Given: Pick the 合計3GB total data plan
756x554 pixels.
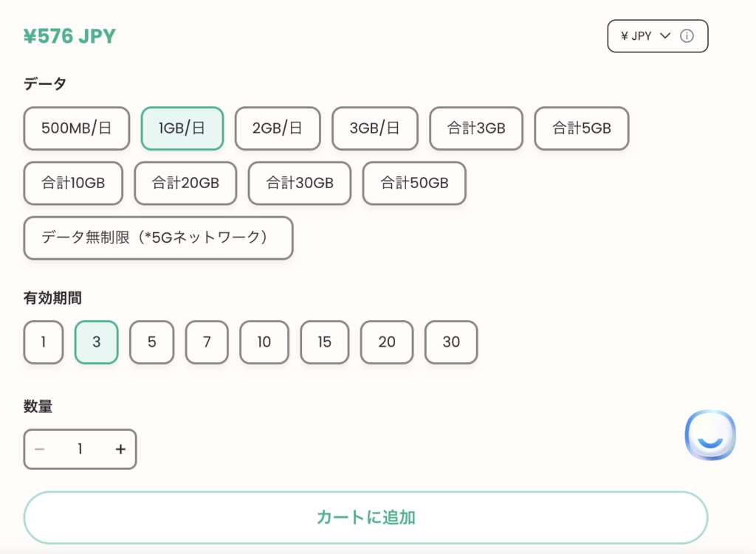Looking at the screenshot, I should pos(476,128).
